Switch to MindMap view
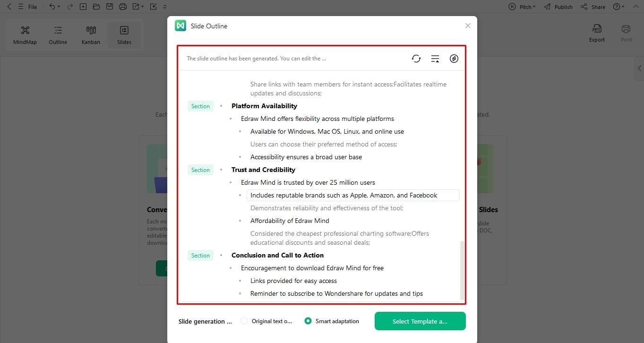This screenshot has width=644, height=343. tap(25, 35)
